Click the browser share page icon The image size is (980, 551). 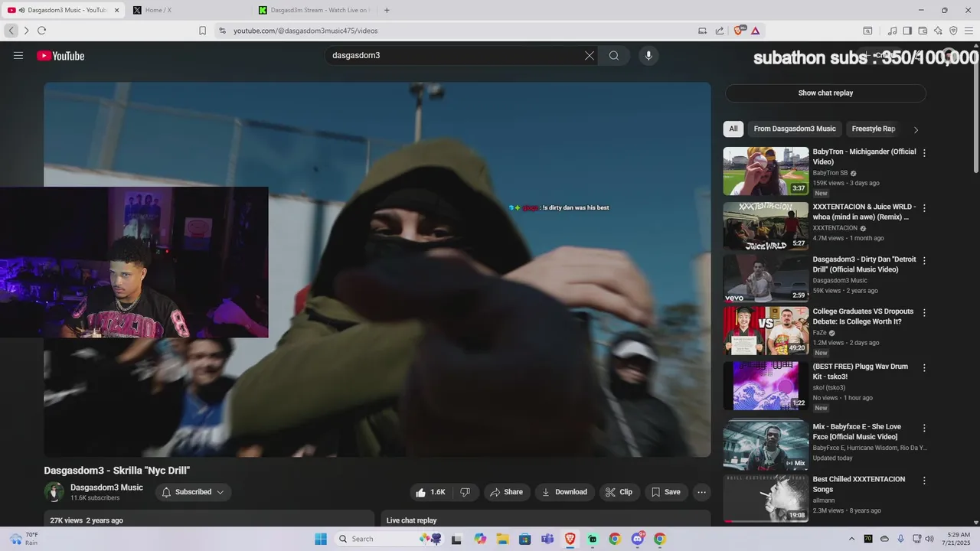720,31
